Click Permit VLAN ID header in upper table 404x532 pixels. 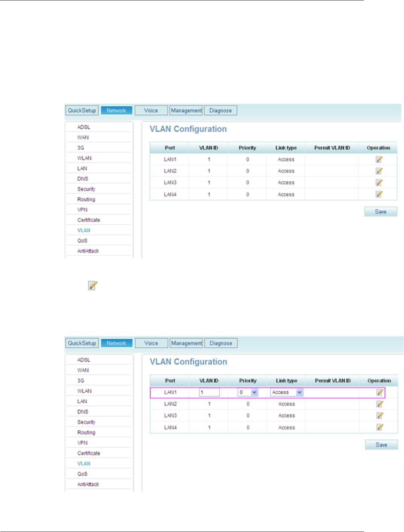coord(332,148)
